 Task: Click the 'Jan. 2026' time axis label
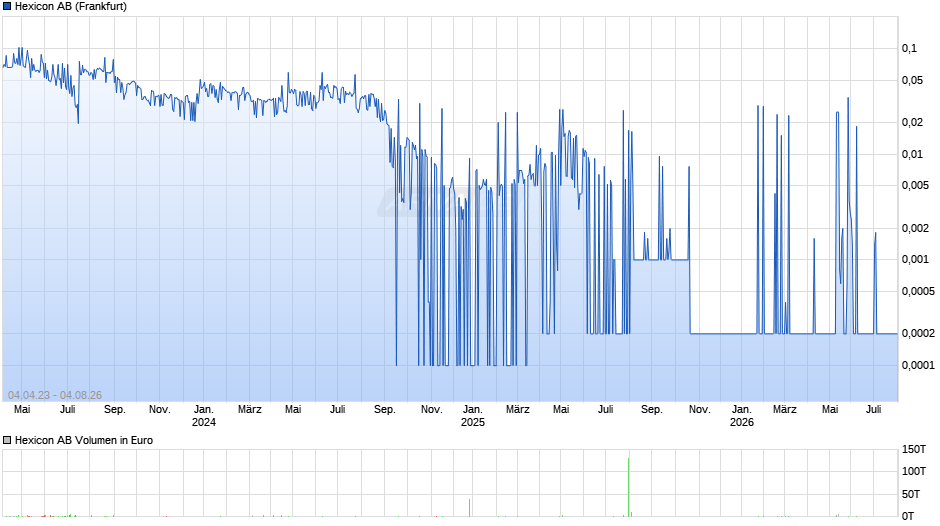click(x=742, y=416)
